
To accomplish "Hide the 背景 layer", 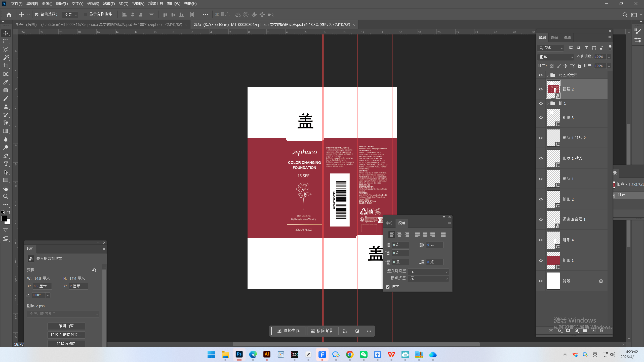I will tap(541, 281).
